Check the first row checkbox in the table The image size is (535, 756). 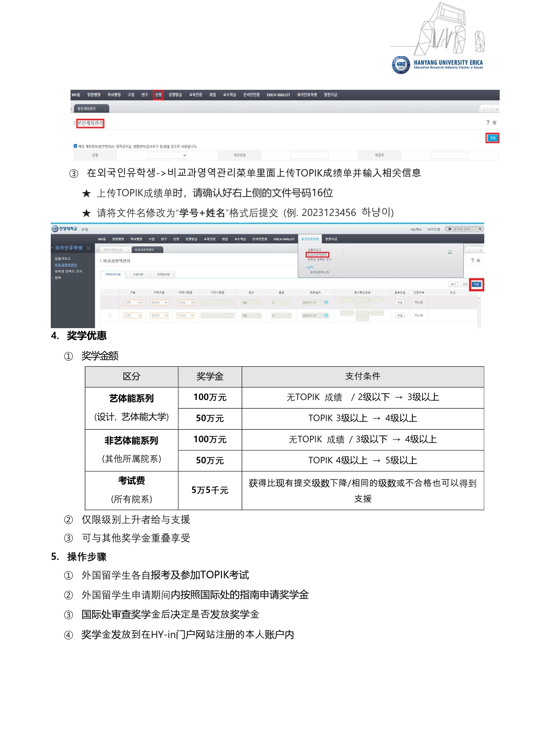click(110, 303)
